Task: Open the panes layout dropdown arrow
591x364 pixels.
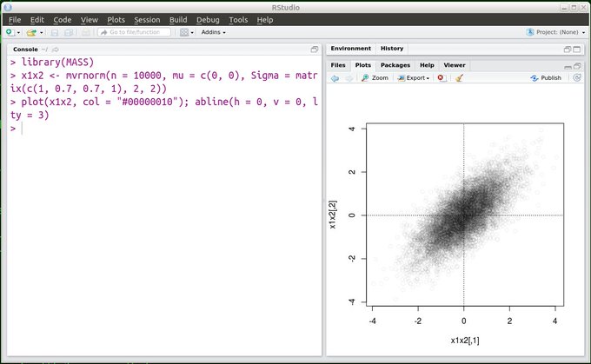Action: (192, 33)
